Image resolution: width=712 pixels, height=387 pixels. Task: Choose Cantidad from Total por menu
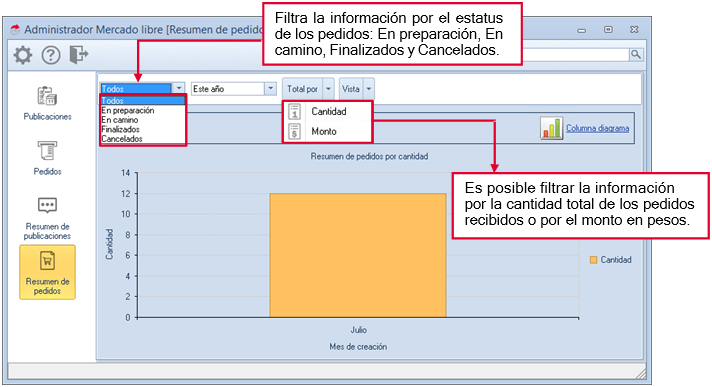(327, 112)
